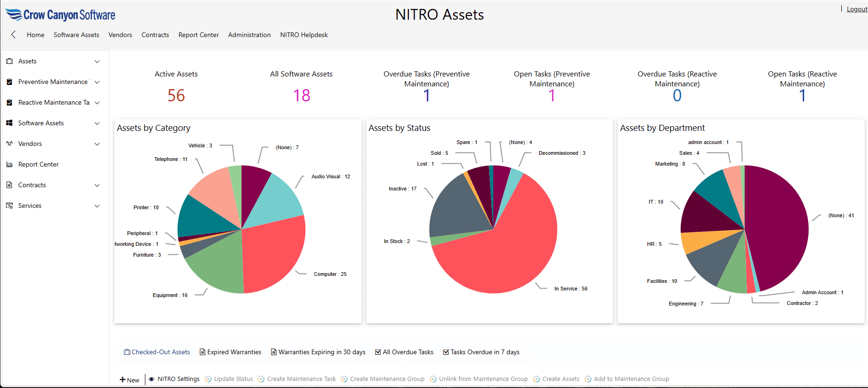Open Report Center in the top navigation

click(x=199, y=35)
